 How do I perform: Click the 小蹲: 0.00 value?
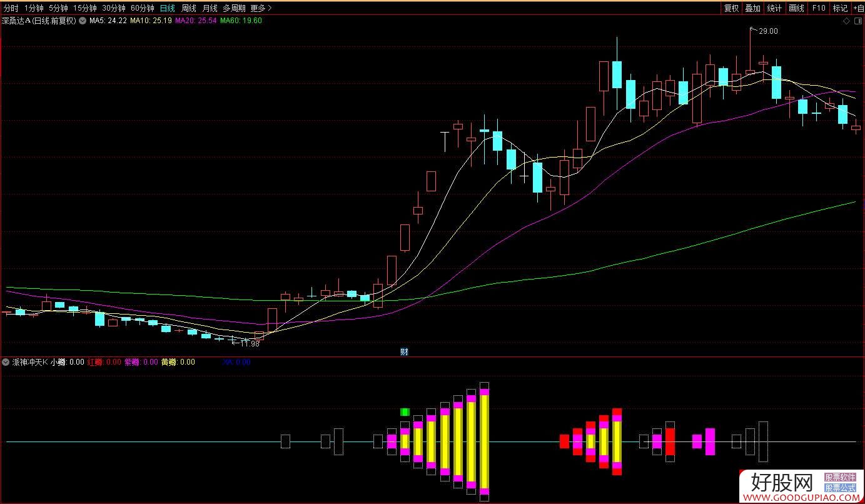pyautogui.click(x=68, y=362)
